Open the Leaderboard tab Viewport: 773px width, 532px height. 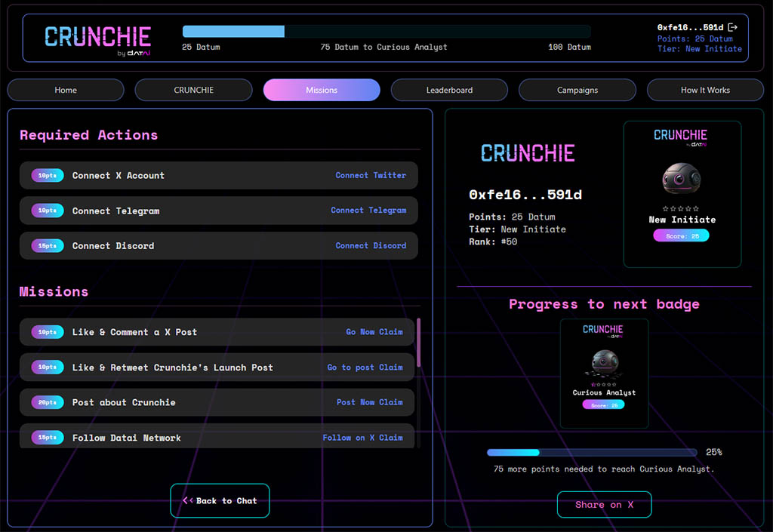449,90
